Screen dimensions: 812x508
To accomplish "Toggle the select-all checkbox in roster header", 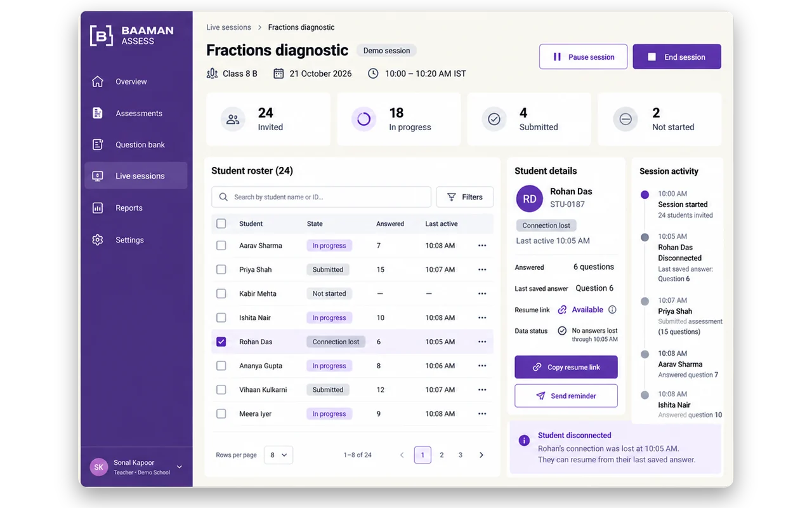I will [x=221, y=224].
